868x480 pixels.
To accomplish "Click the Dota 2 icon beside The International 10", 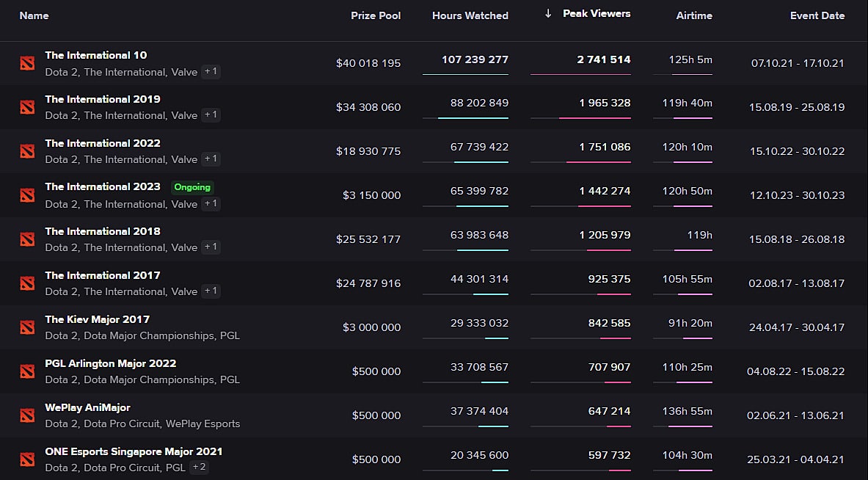I will [27, 63].
